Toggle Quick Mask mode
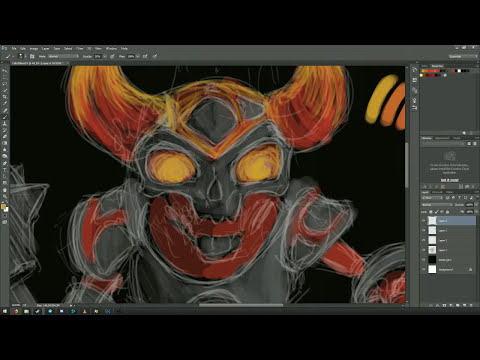This screenshot has width=480, height=360. [x=5, y=215]
